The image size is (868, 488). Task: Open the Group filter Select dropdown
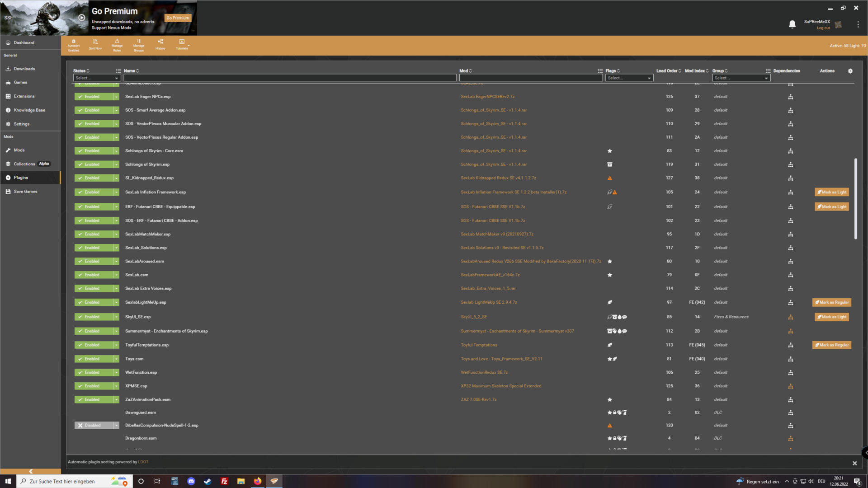[741, 78]
